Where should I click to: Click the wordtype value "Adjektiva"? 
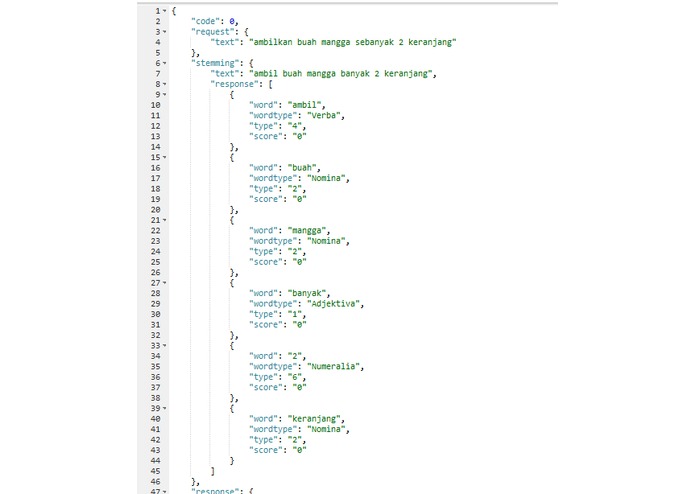coord(333,304)
